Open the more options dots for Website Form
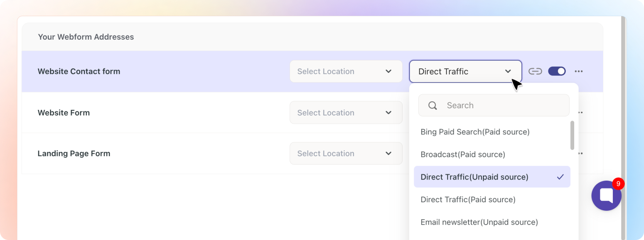The image size is (644, 240). (580, 112)
